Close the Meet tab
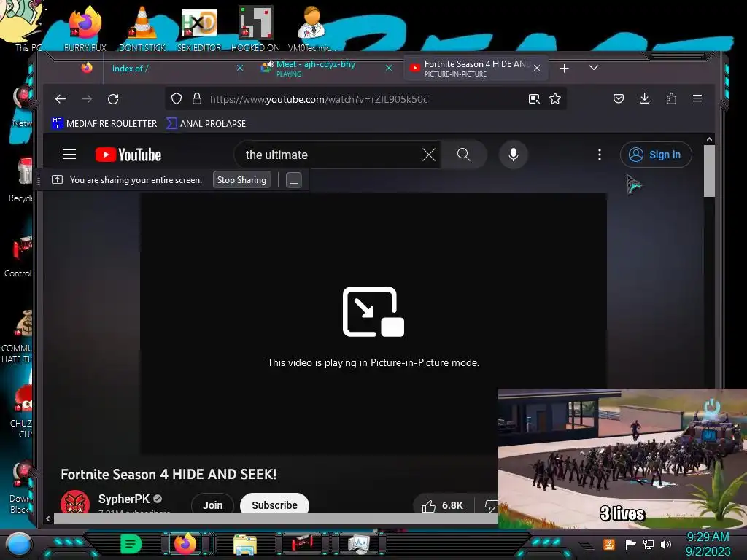Image resolution: width=747 pixels, height=560 pixels. (x=389, y=68)
